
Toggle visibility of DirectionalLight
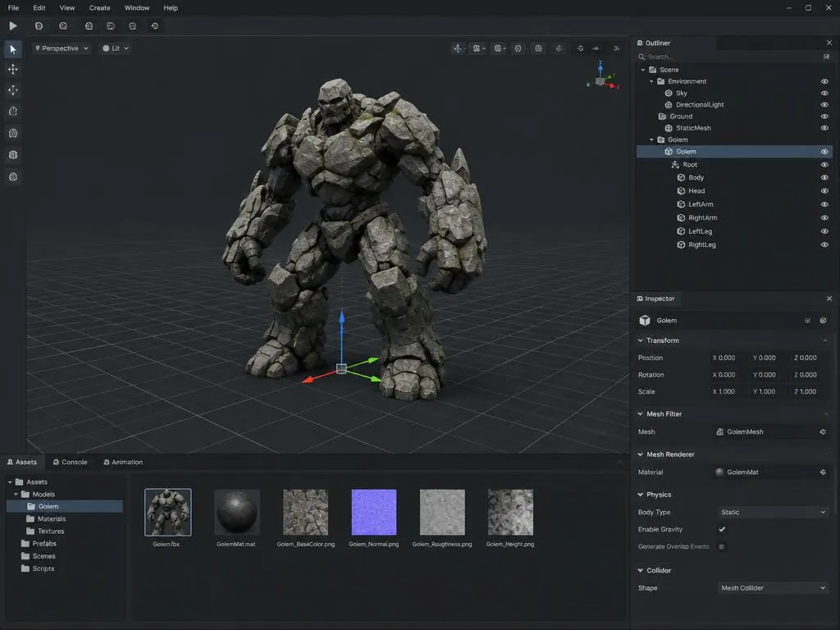824,105
